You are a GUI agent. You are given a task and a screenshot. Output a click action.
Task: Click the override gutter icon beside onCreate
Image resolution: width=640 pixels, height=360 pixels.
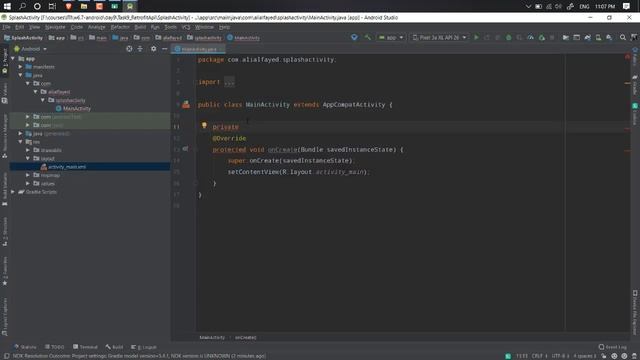pos(185,149)
